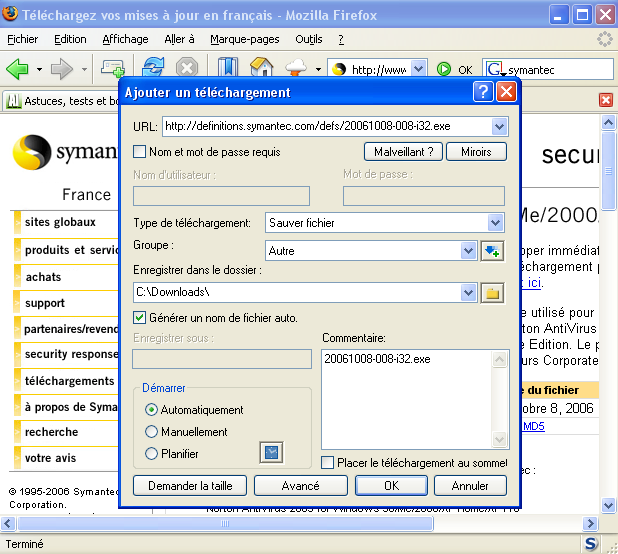Open the MD5 link on the page
The width and height of the screenshot is (618, 554).
coord(533,426)
